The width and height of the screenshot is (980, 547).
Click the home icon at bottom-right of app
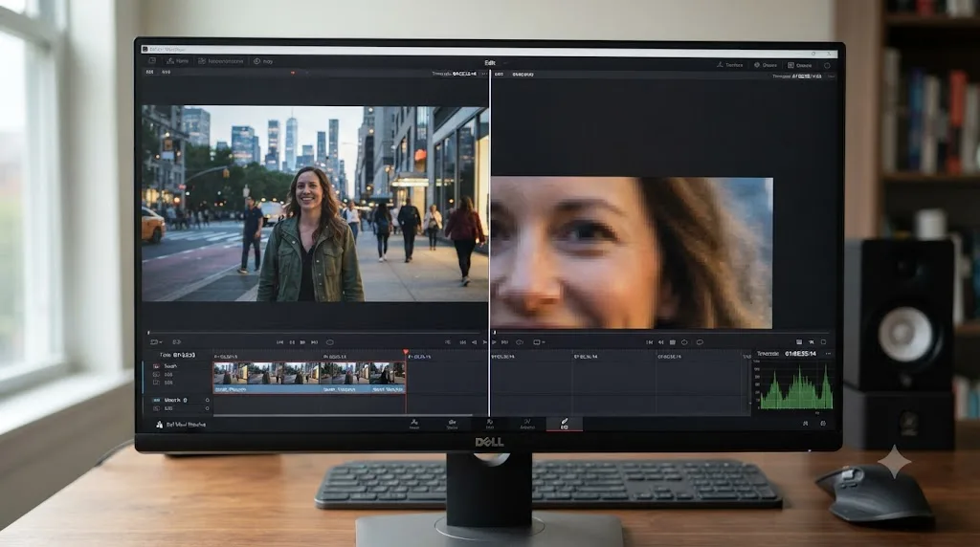coord(805,424)
